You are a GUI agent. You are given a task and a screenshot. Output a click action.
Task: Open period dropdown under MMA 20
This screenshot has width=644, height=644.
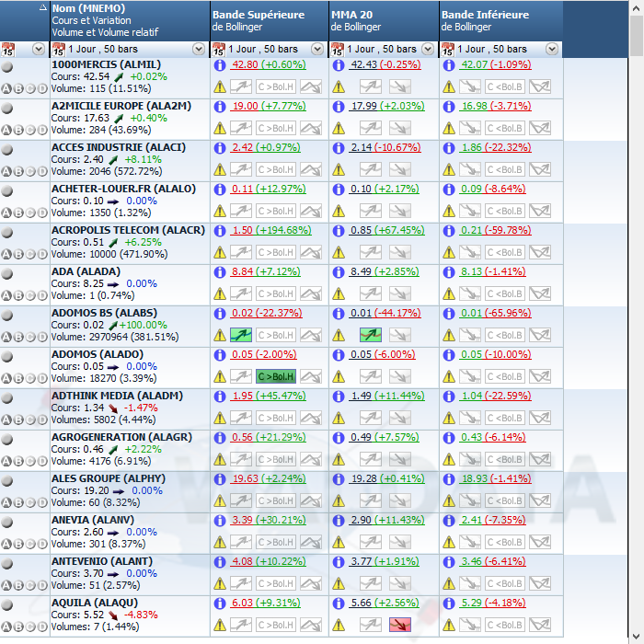(428, 50)
